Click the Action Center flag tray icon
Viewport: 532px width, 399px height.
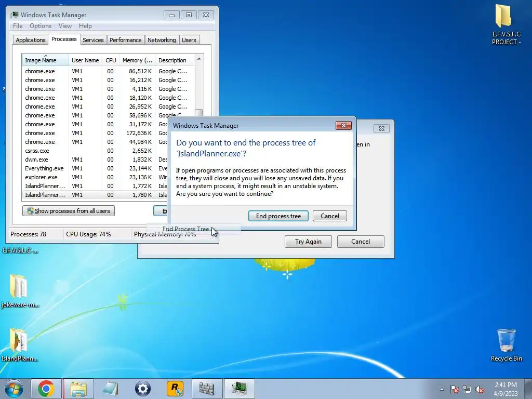click(x=455, y=389)
